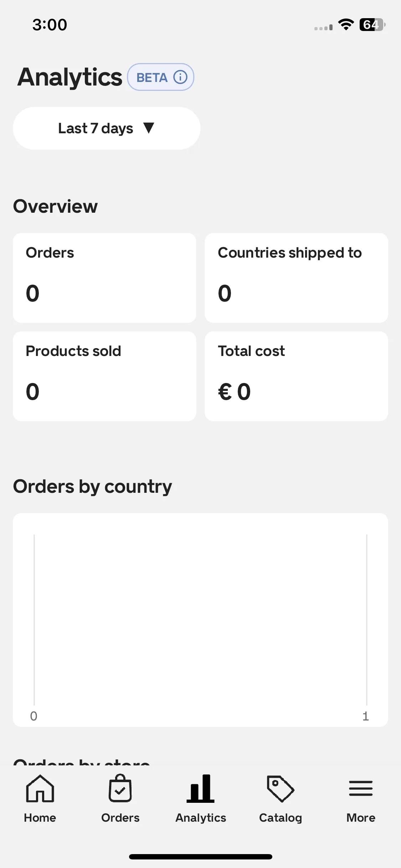401x868 pixels.
Task: Tap the Orders by country heading
Action: tap(93, 487)
